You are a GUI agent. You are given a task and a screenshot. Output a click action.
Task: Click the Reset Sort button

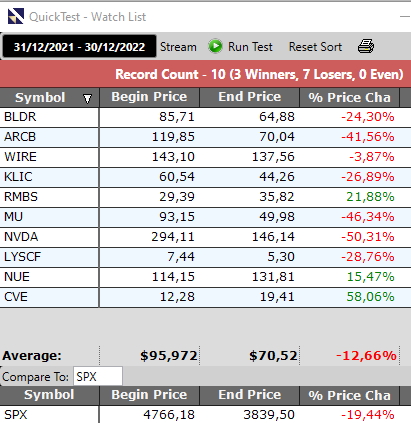(315, 47)
